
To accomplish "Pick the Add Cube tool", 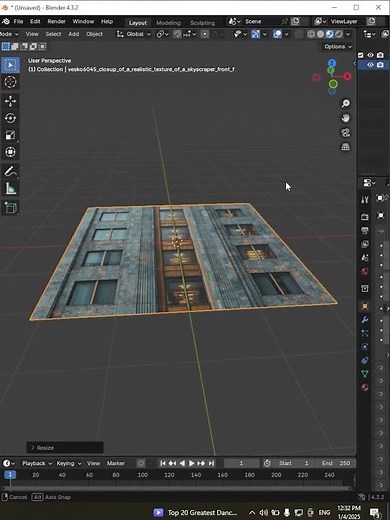I will click(x=10, y=208).
